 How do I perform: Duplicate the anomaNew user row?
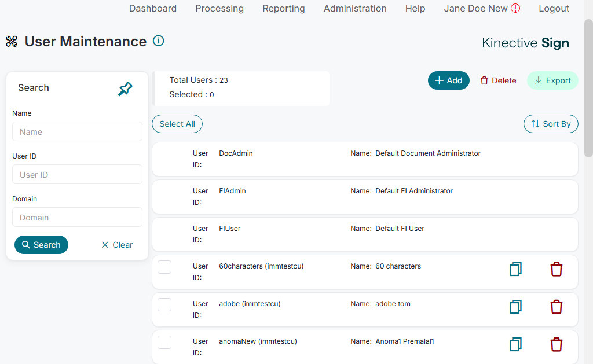tap(515, 345)
